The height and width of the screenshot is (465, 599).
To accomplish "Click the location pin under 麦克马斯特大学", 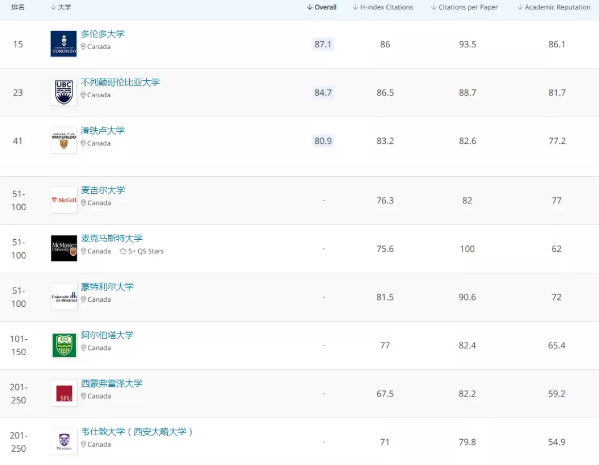I will click(83, 251).
